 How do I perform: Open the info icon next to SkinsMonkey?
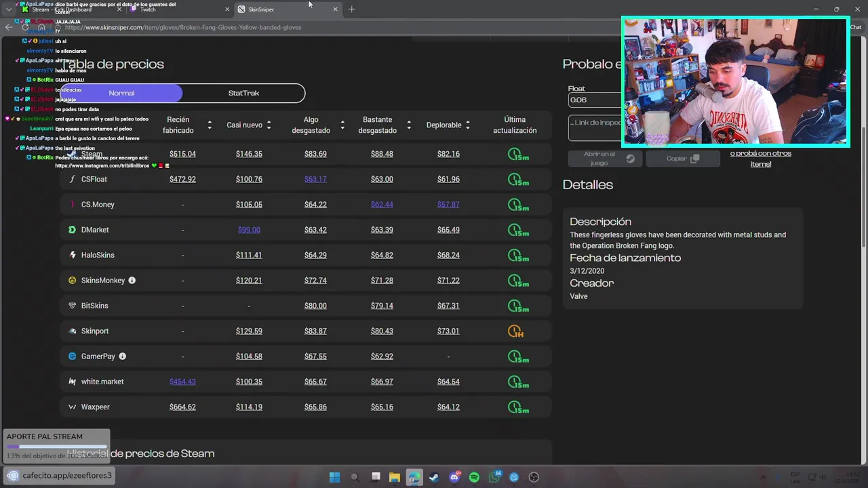click(x=132, y=280)
